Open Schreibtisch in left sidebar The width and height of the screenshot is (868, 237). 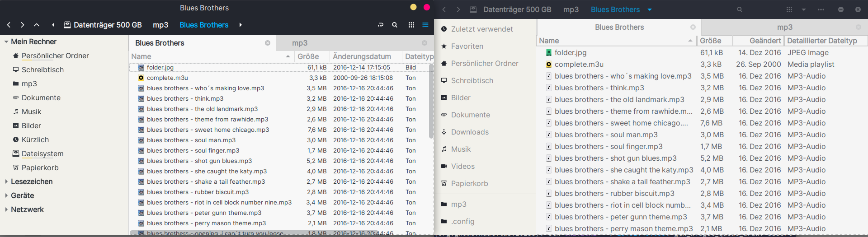pyautogui.click(x=42, y=70)
